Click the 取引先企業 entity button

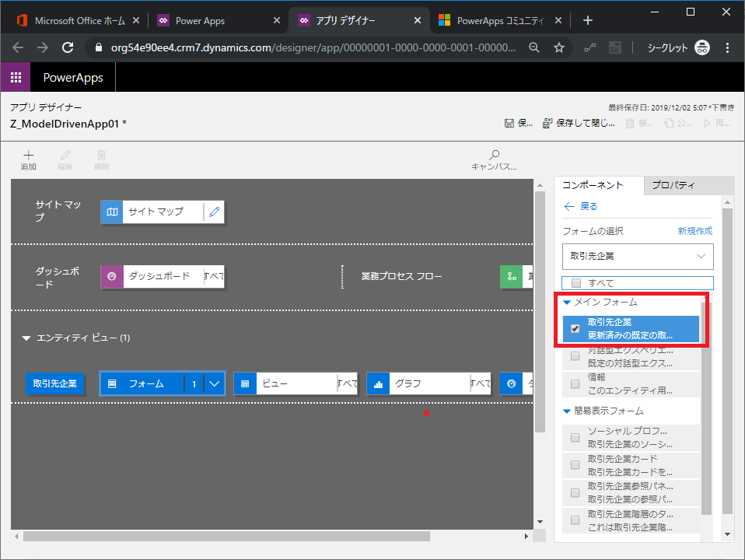(x=55, y=383)
